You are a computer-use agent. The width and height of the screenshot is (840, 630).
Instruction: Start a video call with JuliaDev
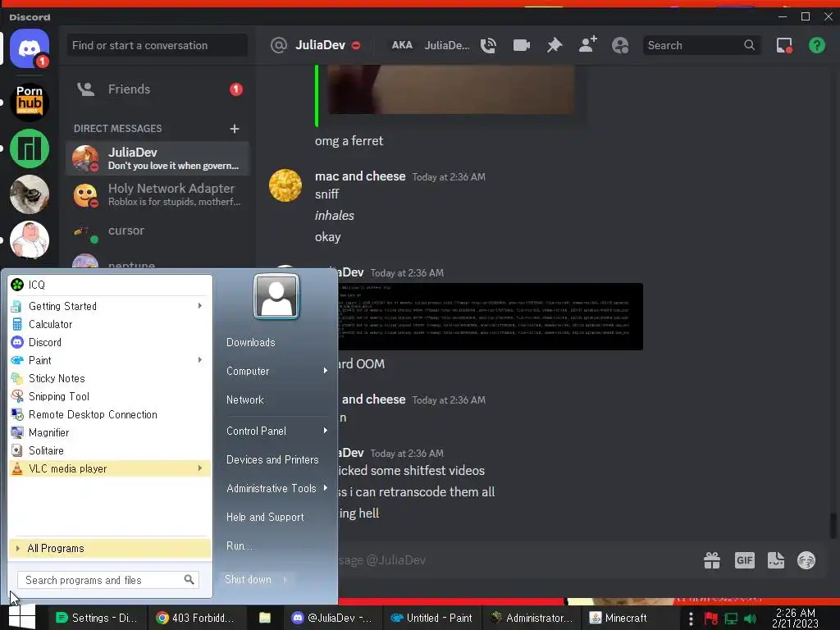point(521,45)
